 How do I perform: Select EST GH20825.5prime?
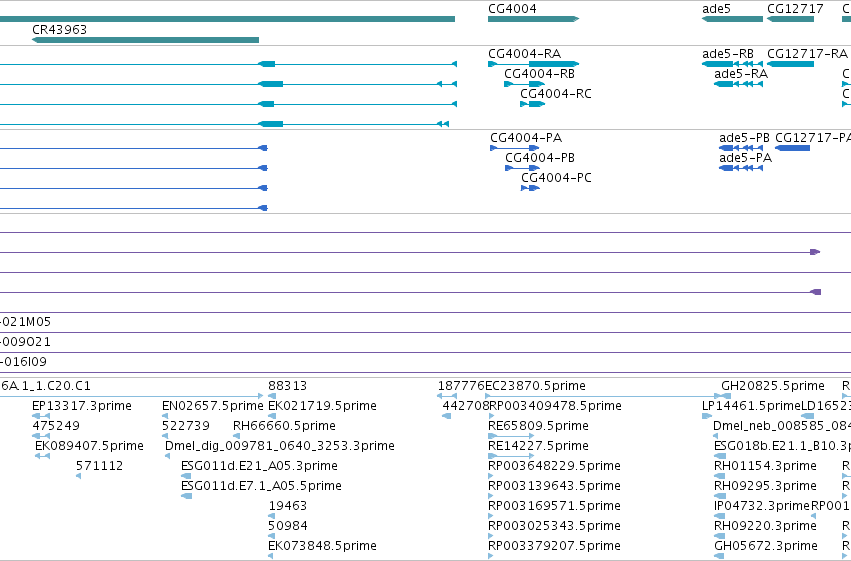pos(773,386)
